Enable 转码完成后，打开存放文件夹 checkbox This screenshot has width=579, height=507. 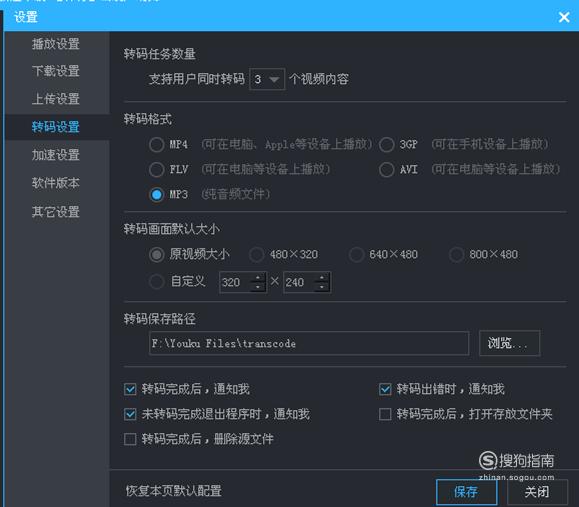point(385,414)
